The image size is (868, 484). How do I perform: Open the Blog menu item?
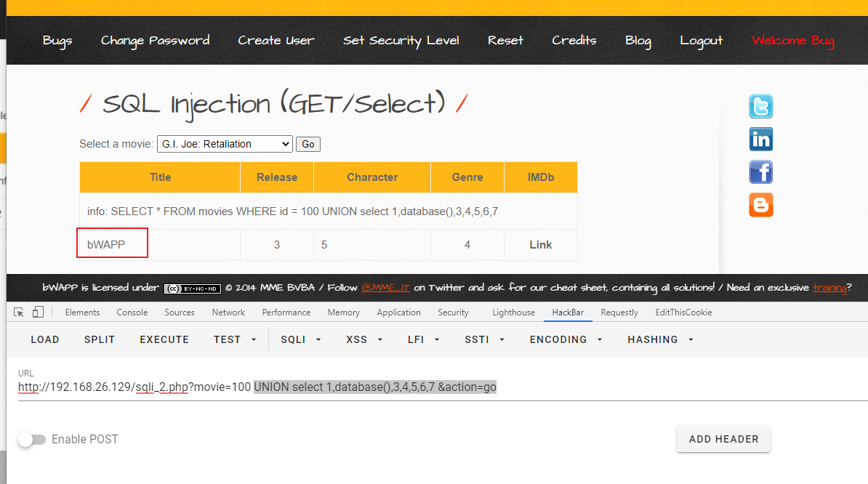point(638,41)
